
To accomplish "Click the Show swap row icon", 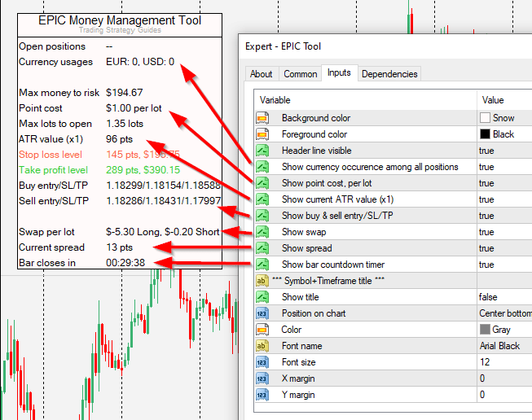I will 262,232.
